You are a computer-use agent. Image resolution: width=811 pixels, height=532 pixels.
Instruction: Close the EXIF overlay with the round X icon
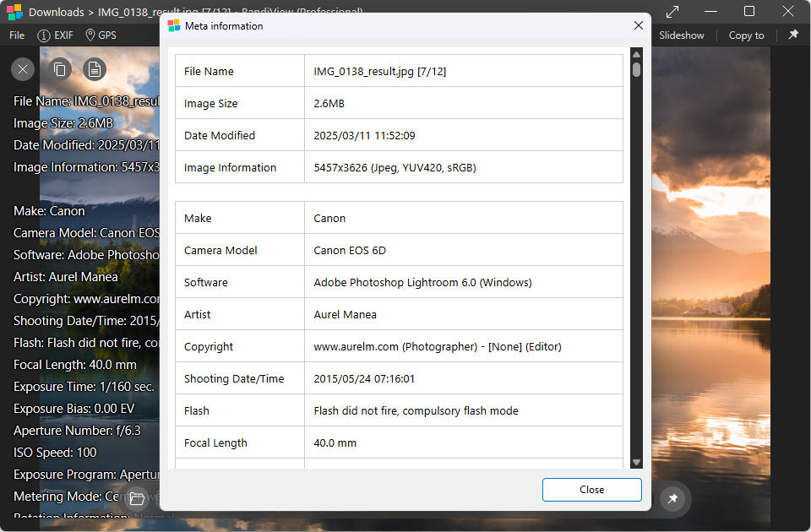23,69
